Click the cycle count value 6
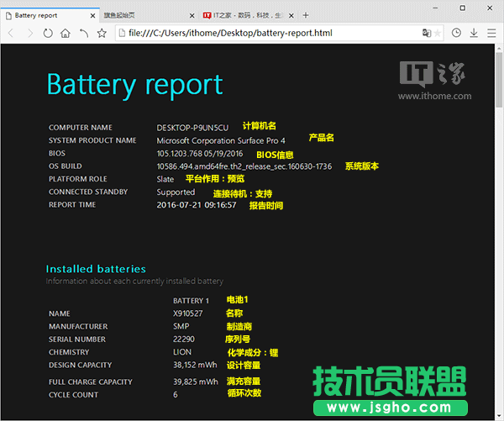504x421 pixels. pyautogui.click(x=176, y=395)
